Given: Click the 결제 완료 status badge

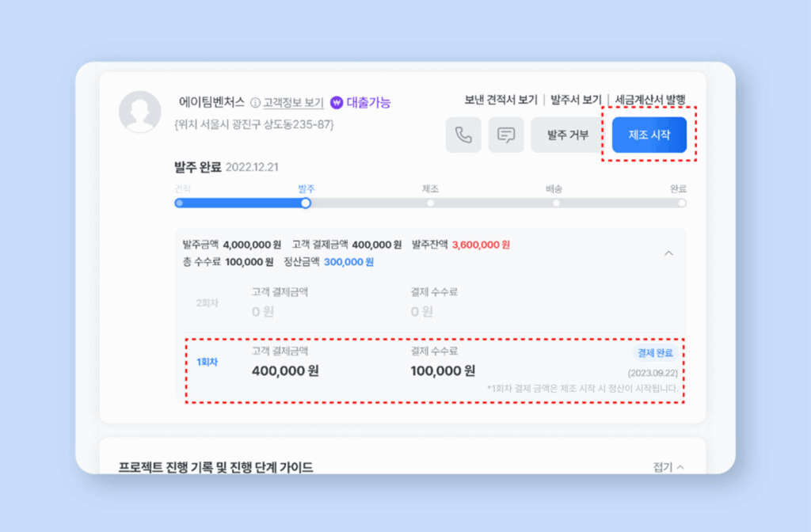Looking at the screenshot, I should (x=655, y=352).
